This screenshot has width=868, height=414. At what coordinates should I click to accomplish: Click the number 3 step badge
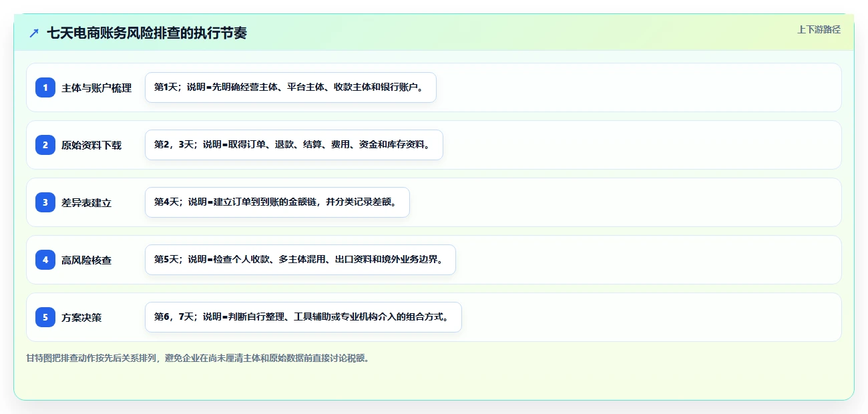click(45, 202)
